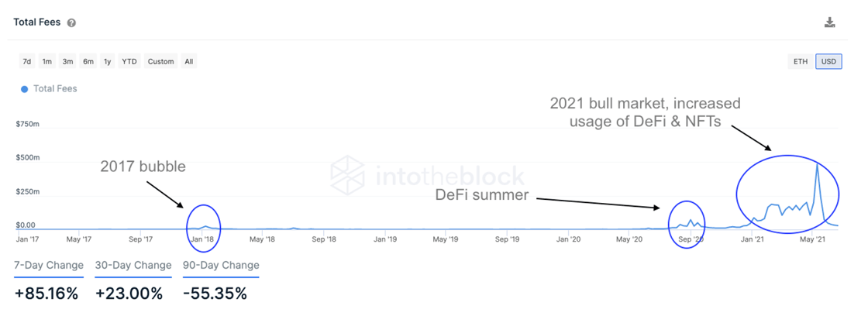The width and height of the screenshot is (868, 323).
Task: Open the 90-Day Change tab
Action: (x=221, y=266)
